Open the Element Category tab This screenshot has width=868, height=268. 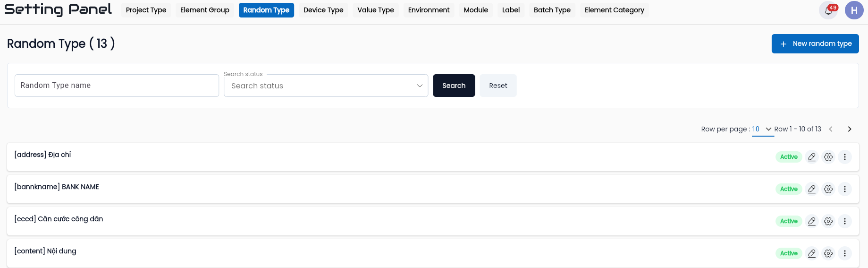pyautogui.click(x=614, y=10)
